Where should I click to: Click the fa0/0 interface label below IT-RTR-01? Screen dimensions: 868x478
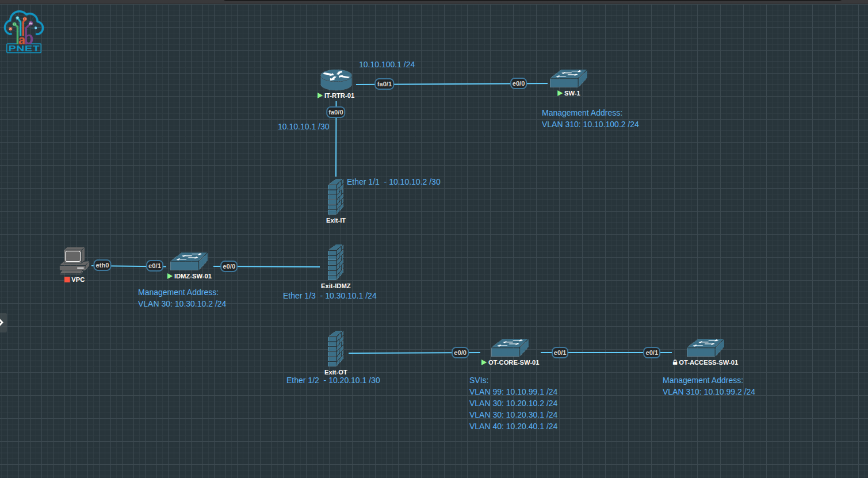click(336, 112)
